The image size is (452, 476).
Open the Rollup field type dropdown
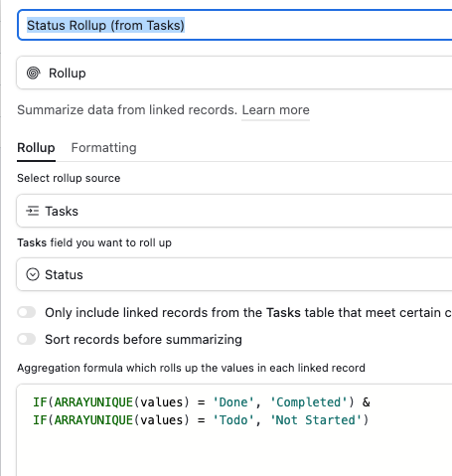tap(234, 73)
